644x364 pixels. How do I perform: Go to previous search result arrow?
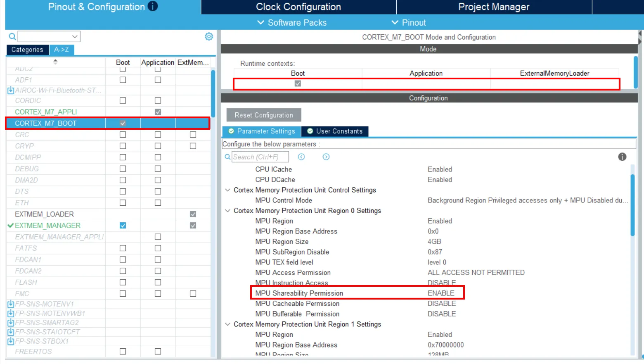(x=301, y=157)
